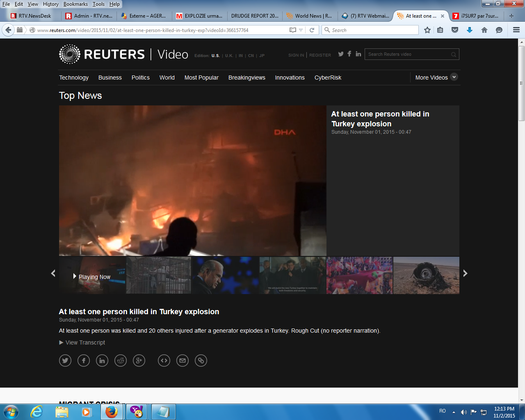
Task: Click Reuters Twitter icon in header
Action: 341,54
